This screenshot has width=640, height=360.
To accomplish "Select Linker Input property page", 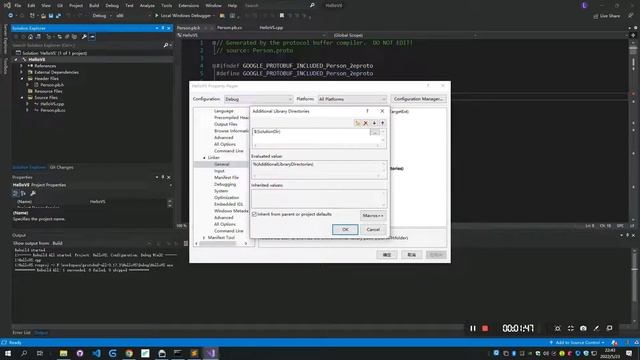I will (x=220, y=171).
